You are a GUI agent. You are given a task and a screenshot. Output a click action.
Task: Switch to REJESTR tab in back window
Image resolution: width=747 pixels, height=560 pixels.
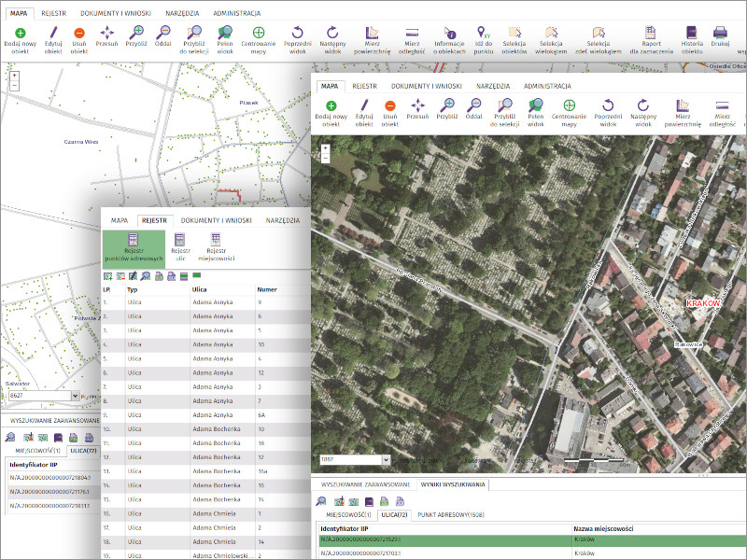pos(54,13)
